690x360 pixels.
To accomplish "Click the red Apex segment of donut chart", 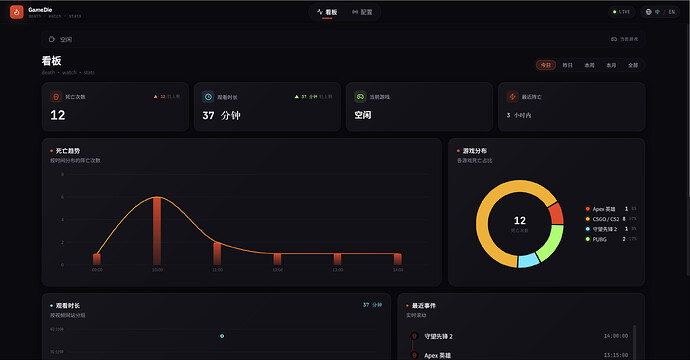I will [557, 213].
